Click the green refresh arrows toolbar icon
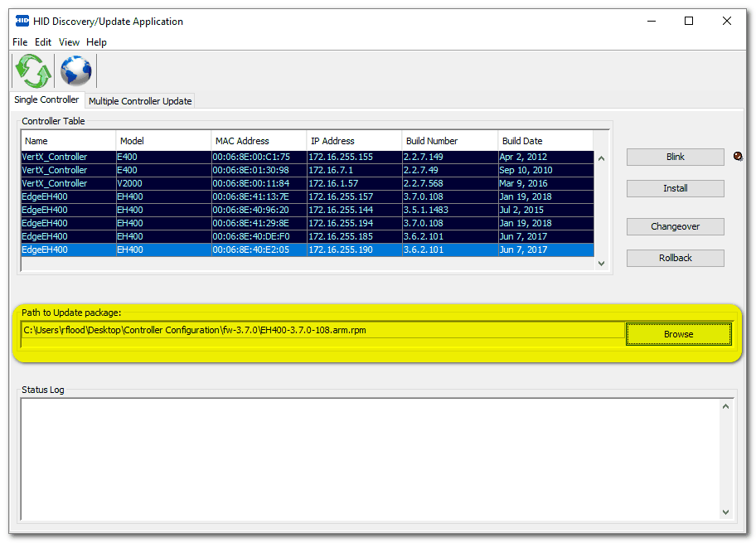The image size is (756, 543). 32,70
